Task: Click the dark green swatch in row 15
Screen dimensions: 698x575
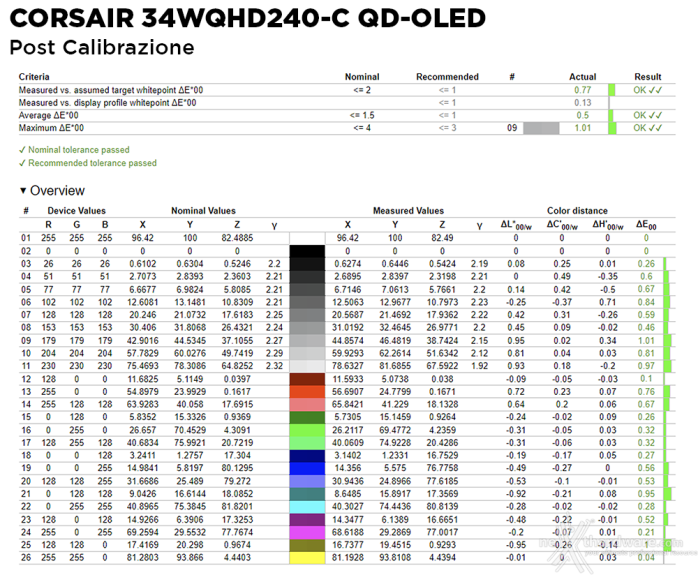Action: point(307,417)
